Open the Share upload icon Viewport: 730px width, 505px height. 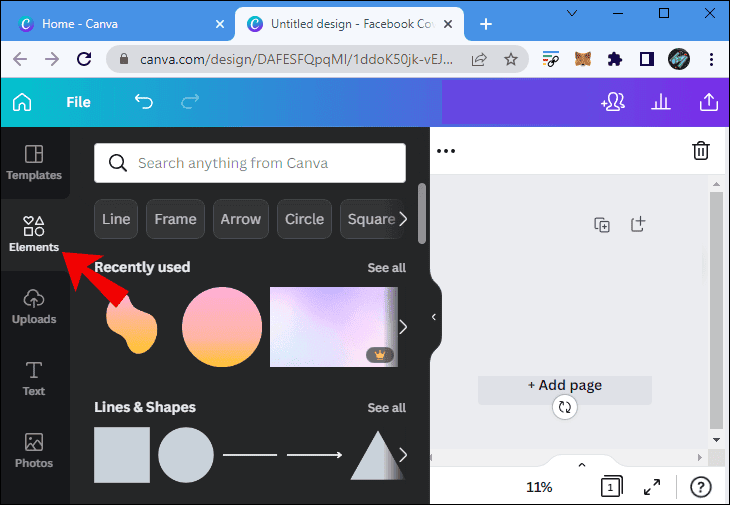click(x=709, y=102)
